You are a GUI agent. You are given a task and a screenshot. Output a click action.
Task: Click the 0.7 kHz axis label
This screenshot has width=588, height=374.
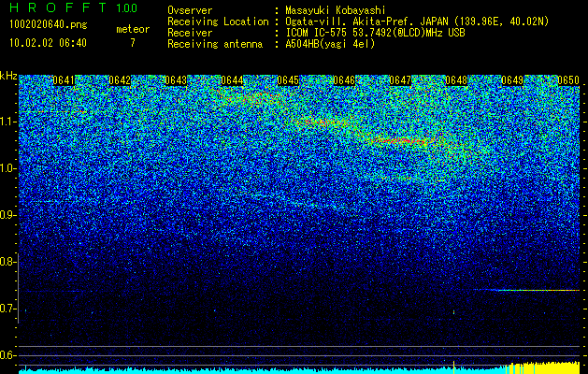pos(8,309)
